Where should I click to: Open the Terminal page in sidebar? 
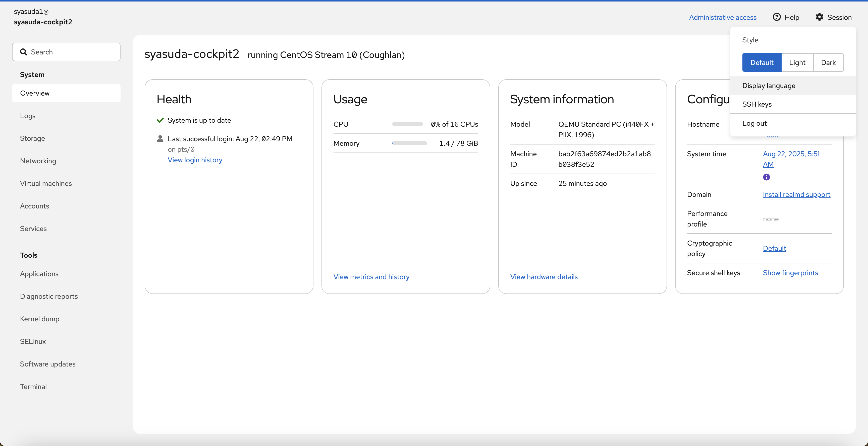(x=33, y=386)
